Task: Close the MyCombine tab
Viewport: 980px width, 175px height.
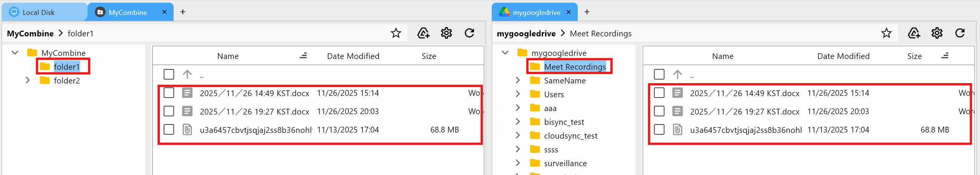Action: pos(164,12)
